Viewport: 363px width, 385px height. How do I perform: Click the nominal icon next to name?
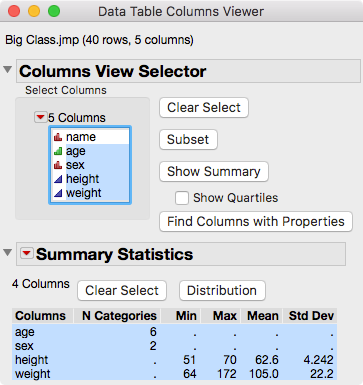click(x=58, y=137)
